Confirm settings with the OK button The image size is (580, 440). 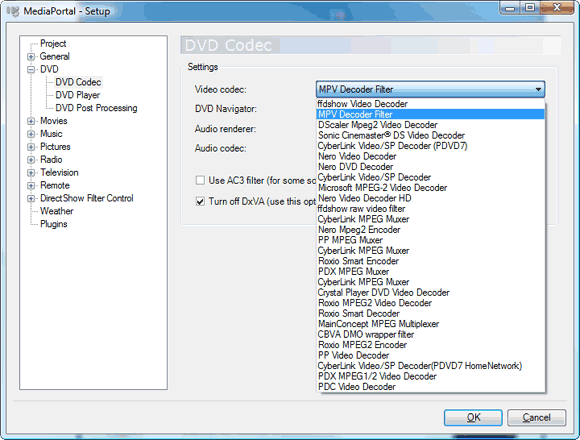pos(473,417)
